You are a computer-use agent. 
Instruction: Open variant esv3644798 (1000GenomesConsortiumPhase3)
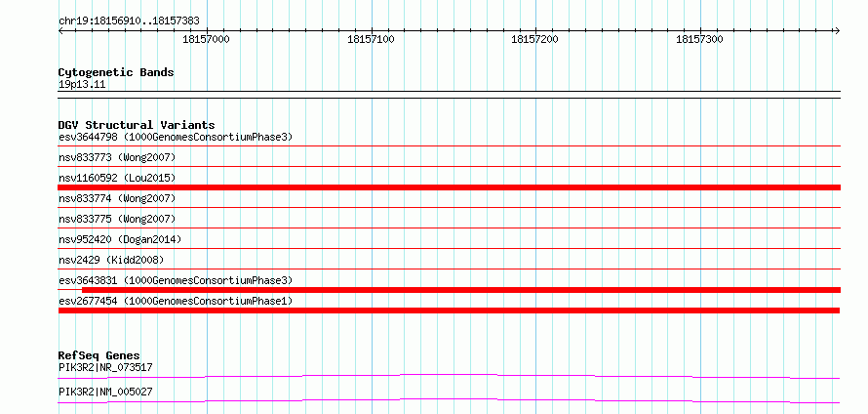pyautogui.click(x=176, y=137)
